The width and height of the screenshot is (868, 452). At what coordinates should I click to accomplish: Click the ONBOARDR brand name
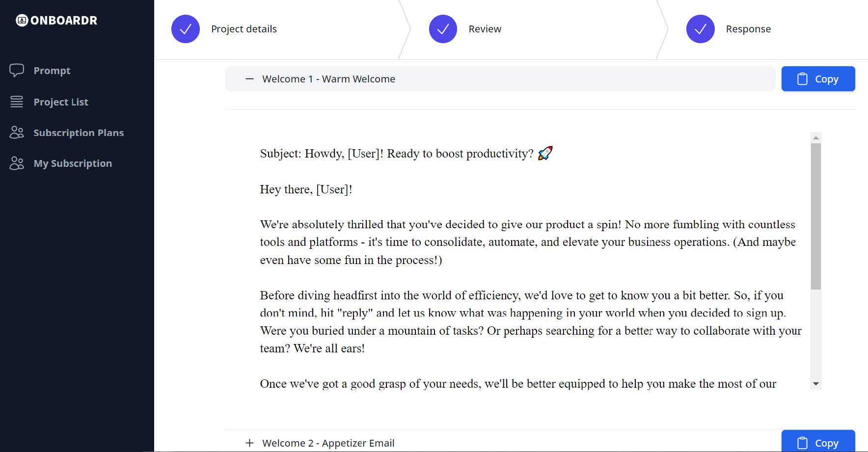pos(64,21)
